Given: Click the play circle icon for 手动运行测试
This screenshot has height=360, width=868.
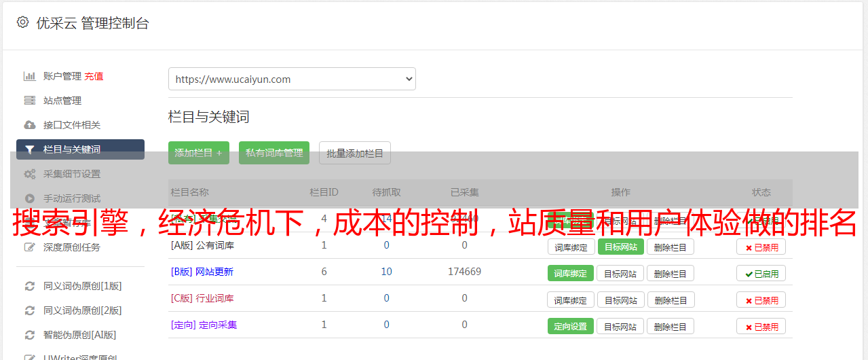Looking at the screenshot, I should click(x=29, y=198).
